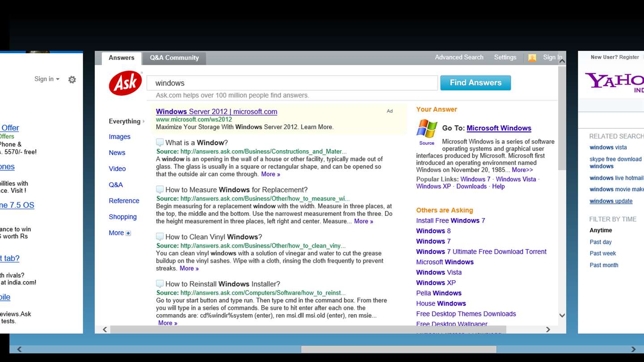Click in the Ask search field
Viewport: 644px width, 362px height.
click(292, 83)
